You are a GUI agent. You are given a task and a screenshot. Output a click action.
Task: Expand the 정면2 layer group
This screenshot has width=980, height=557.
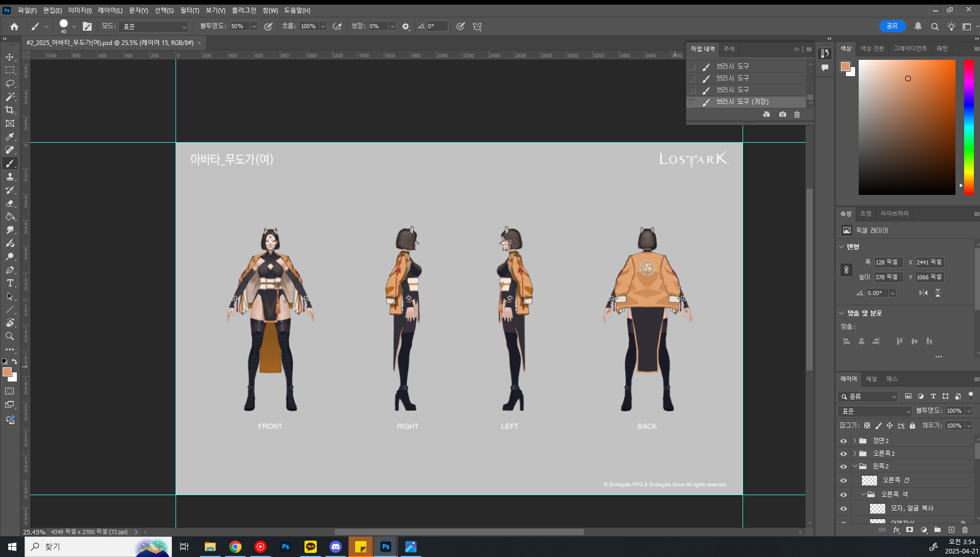coord(855,440)
